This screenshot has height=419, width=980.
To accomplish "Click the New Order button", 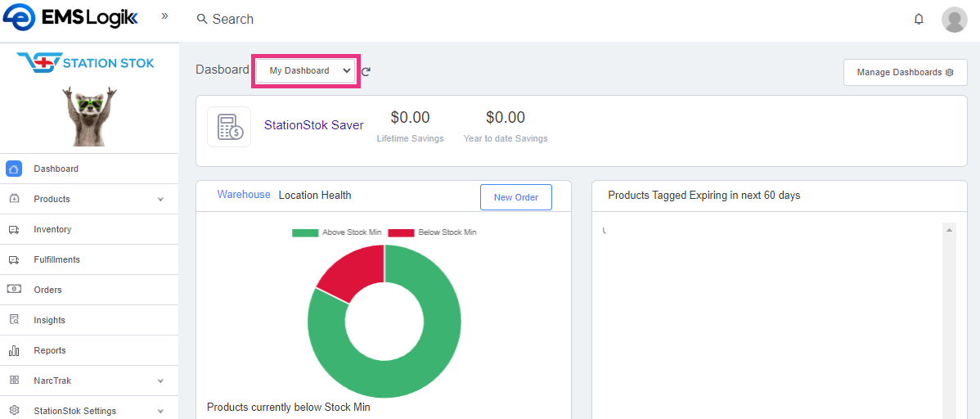I will coord(516,197).
